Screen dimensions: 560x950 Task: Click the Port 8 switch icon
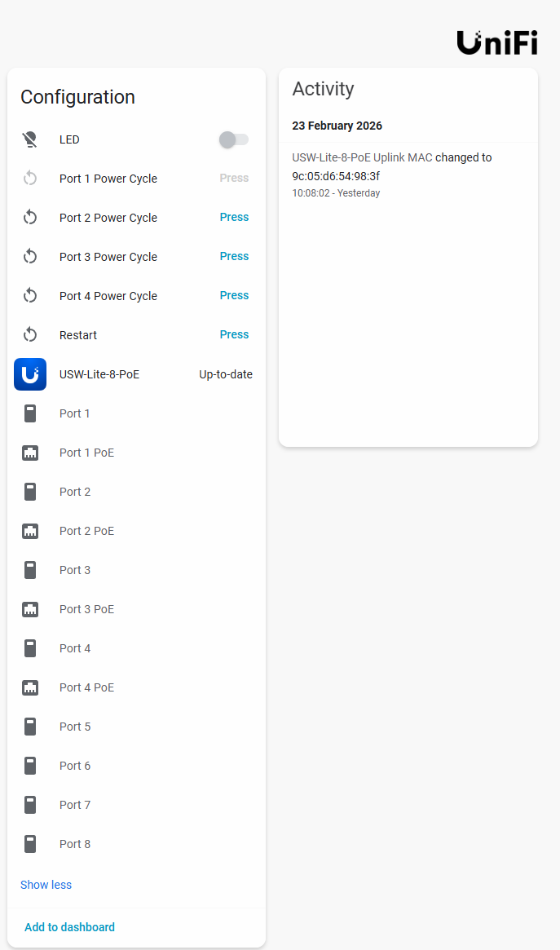click(x=30, y=844)
